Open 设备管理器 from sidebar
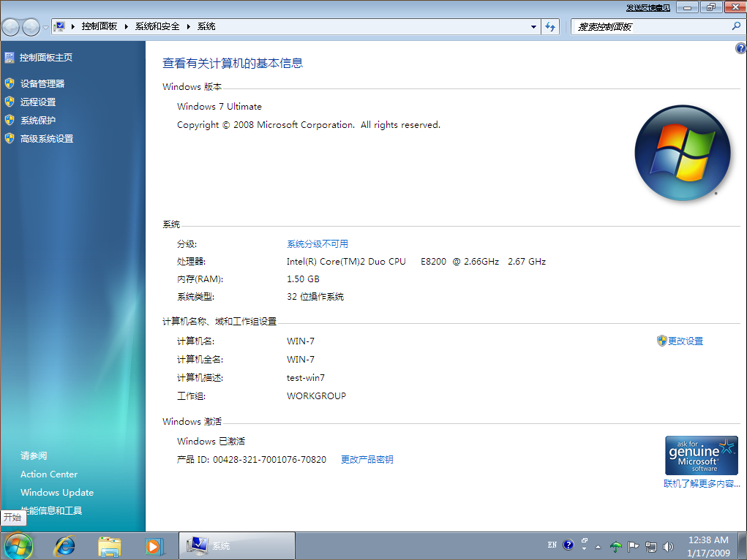This screenshot has width=747, height=560. [42, 84]
